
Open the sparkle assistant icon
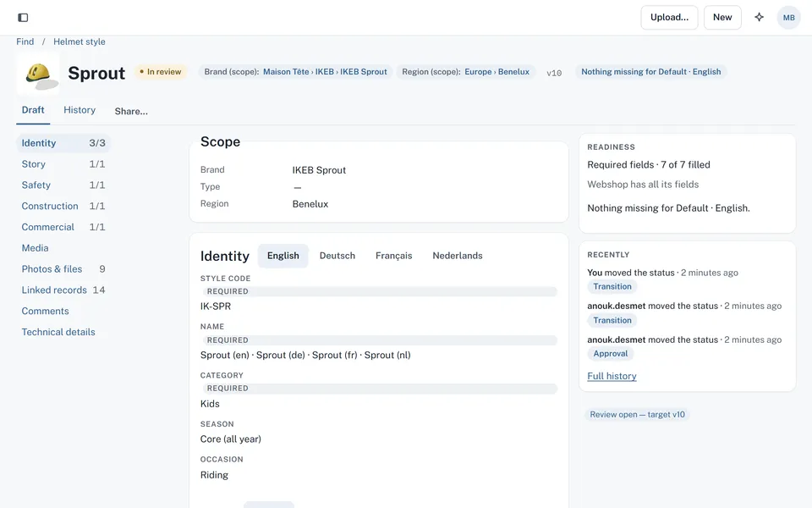click(x=760, y=17)
